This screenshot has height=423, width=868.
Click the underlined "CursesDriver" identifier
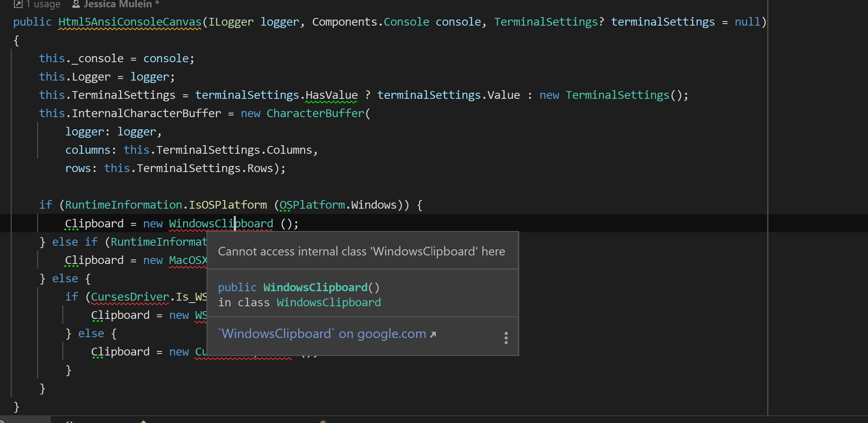click(130, 297)
